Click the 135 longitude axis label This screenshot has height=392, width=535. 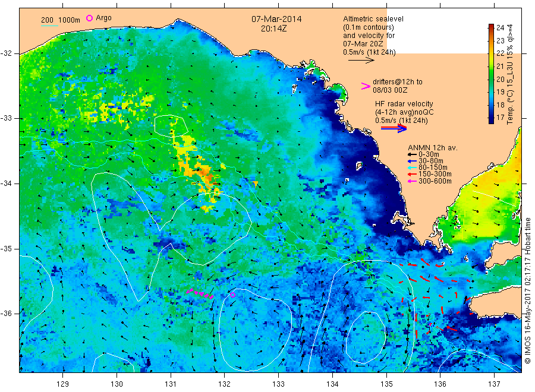click(x=386, y=384)
